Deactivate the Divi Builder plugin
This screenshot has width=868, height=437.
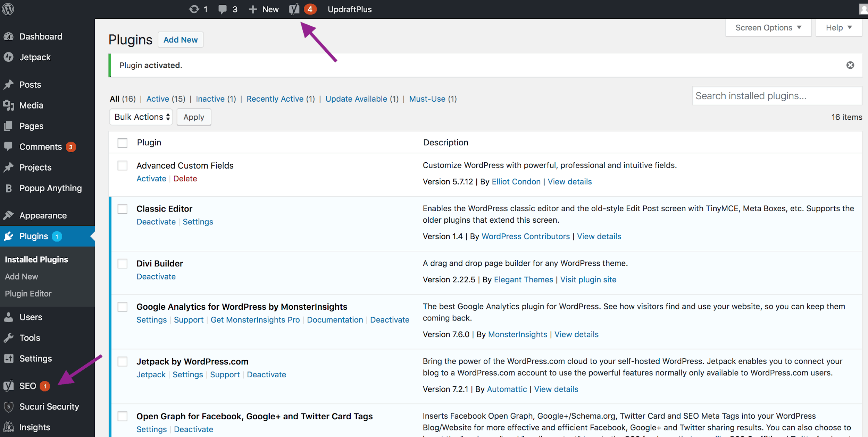[156, 277]
